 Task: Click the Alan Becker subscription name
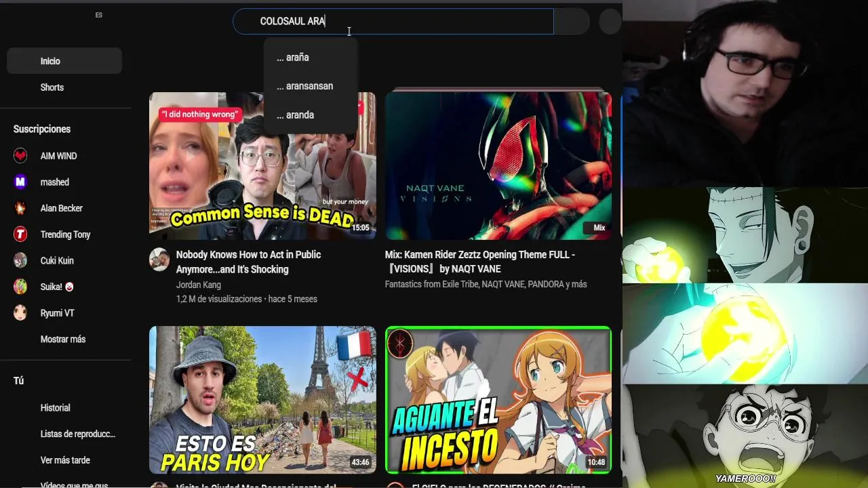click(62, 208)
